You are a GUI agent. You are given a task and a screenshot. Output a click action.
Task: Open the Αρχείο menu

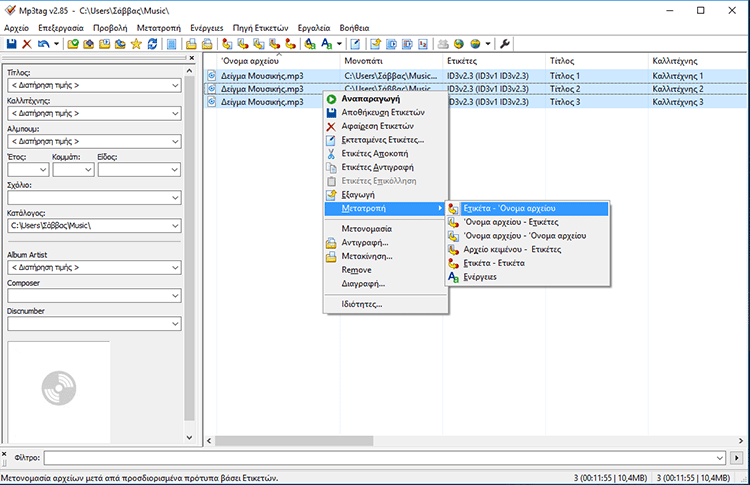[x=16, y=28]
